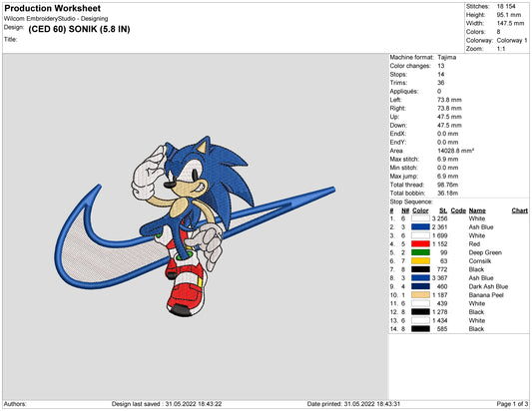Click the underlined 'Color' column header
532x411 pixels.
(420, 210)
